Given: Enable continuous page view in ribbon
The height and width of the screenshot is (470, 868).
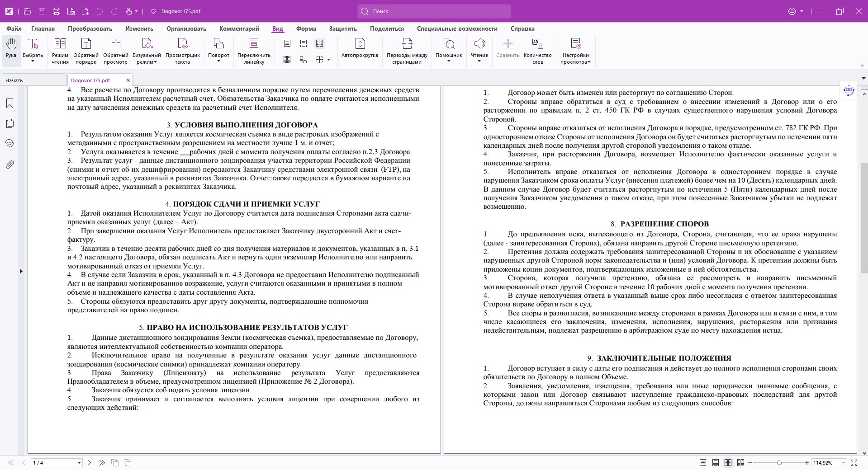Looking at the screenshot, I should (304, 43).
